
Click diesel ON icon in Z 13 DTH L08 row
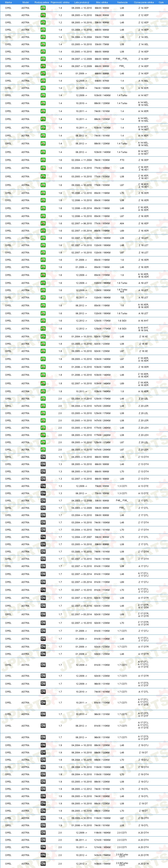coord(43,457)
